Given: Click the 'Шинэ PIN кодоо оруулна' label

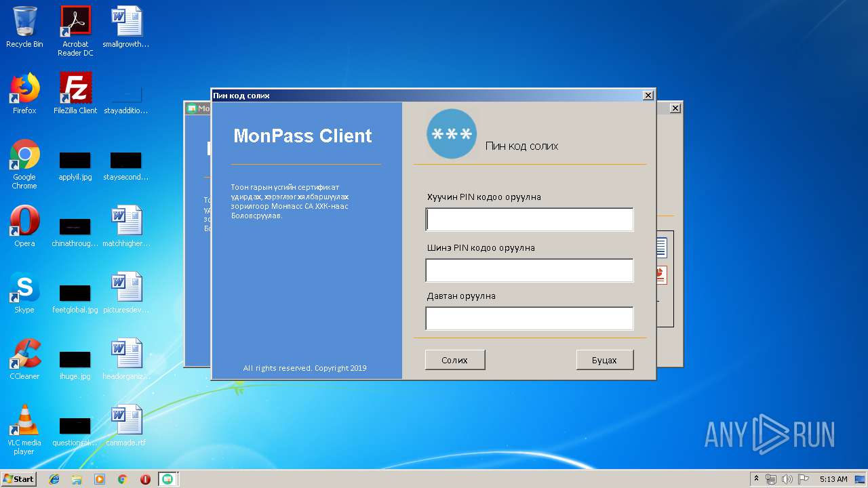Looking at the screenshot, I should [x=481, y=247].
